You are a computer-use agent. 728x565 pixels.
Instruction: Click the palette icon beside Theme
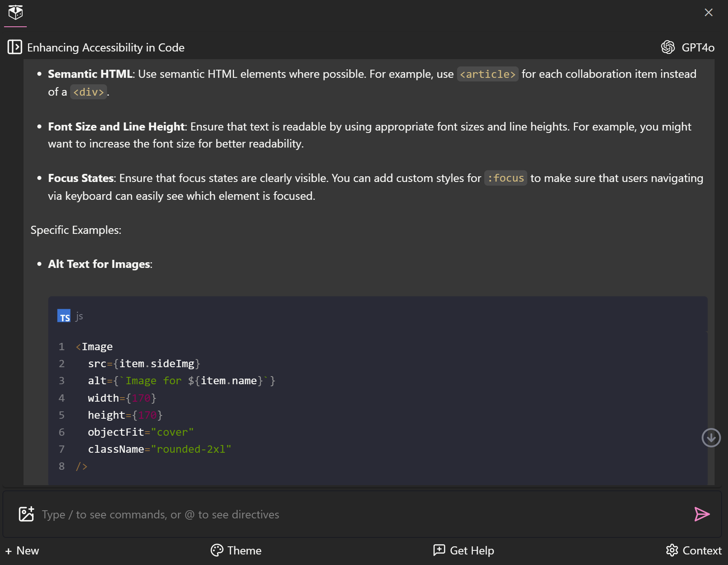pyautogui.click(x=217, y=550)
